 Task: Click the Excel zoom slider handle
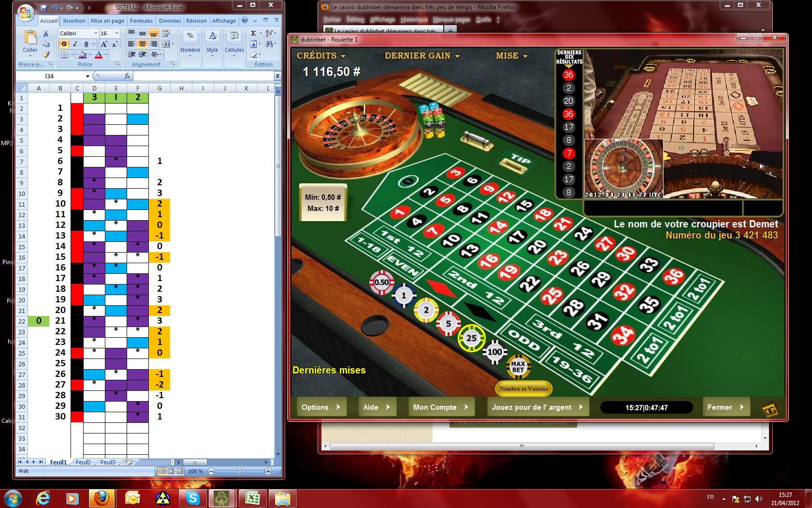click(x=239, y=471)
